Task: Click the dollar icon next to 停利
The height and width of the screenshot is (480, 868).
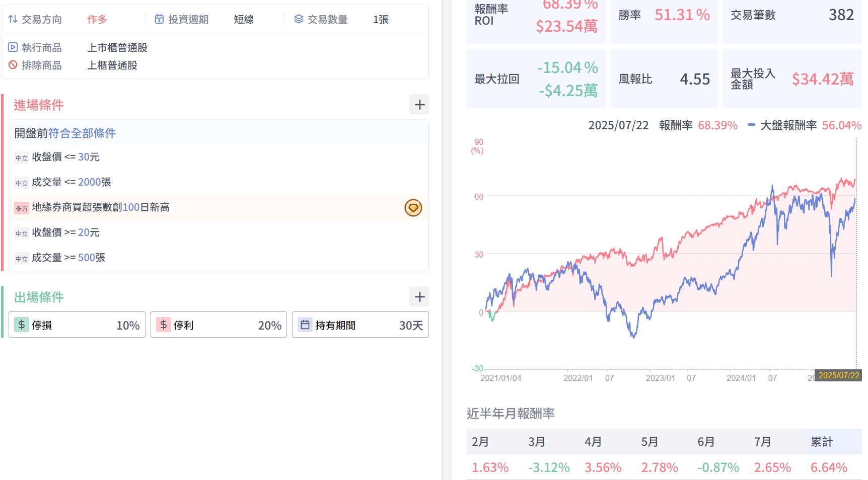Action: (x=164, y=325)
